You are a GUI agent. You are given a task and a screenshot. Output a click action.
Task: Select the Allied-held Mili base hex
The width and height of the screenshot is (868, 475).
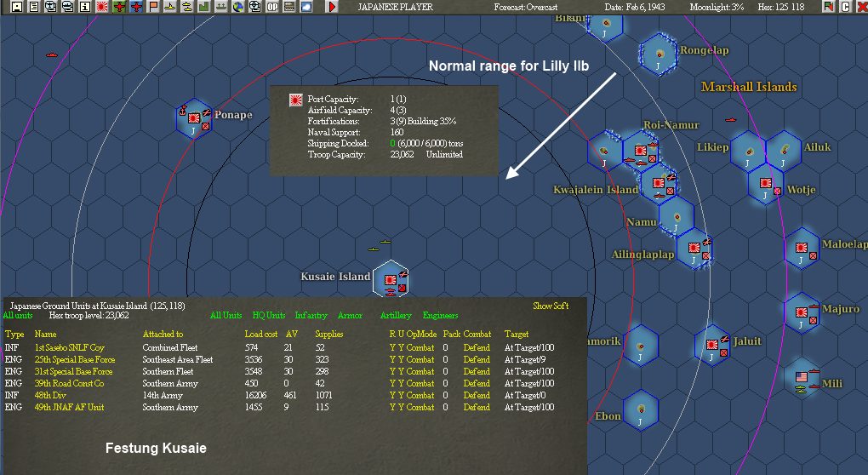coord(802,378)
